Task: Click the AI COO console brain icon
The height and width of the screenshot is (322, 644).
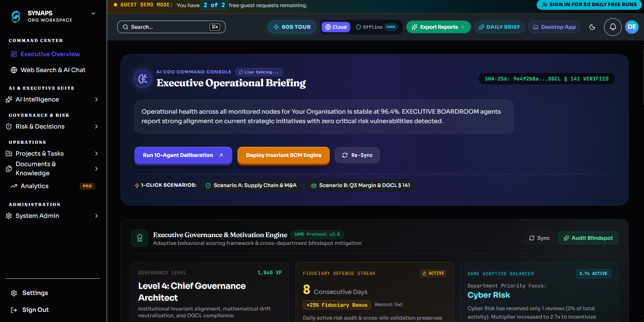Action: click(143, 79)
